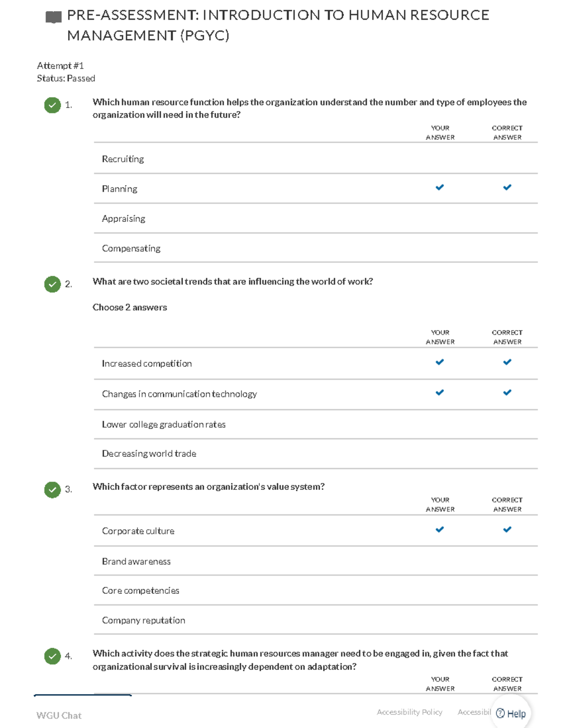Click Increased competition's your answer checkmark
This screenshot has height=728, width=563.
click(440, 362)
